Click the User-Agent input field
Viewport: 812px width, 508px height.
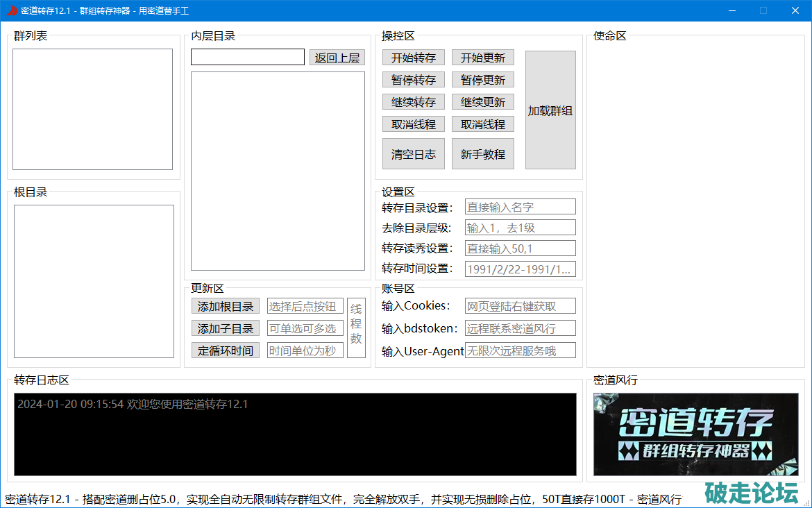[x=520, y=350]
